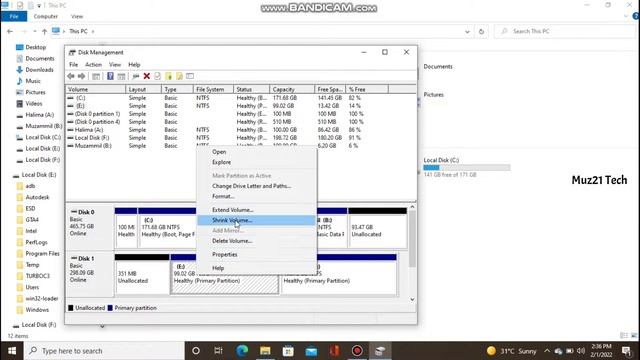Click the Windows Start button
Viewport: 640px width, 360px height.
point(12,351)
